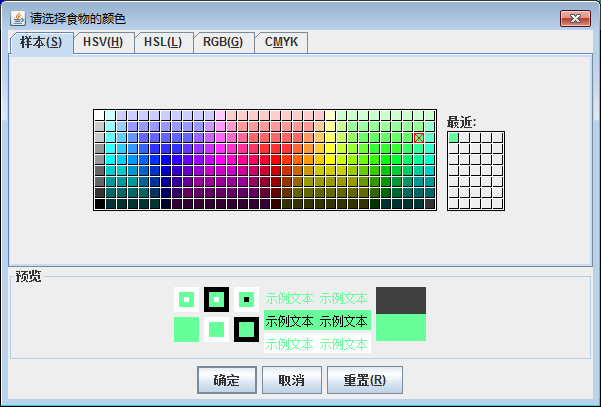The height and width of the screenshot is (407, 601).
Task: Select the pure magenta swatch in the palette
Action: [x=221, y=159]
